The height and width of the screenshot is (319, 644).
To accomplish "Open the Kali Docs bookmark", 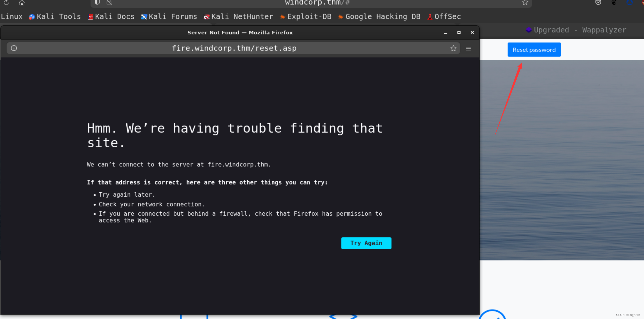I will click(111, 17).
